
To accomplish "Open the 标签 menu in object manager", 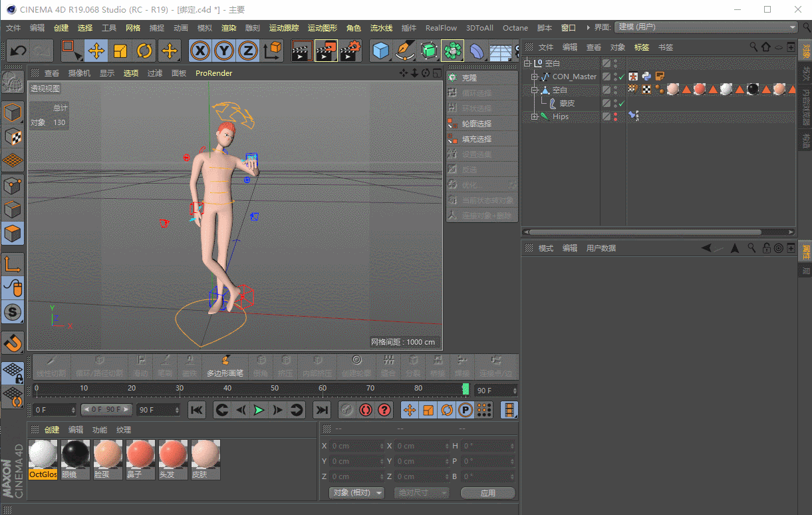I will 642,47.
